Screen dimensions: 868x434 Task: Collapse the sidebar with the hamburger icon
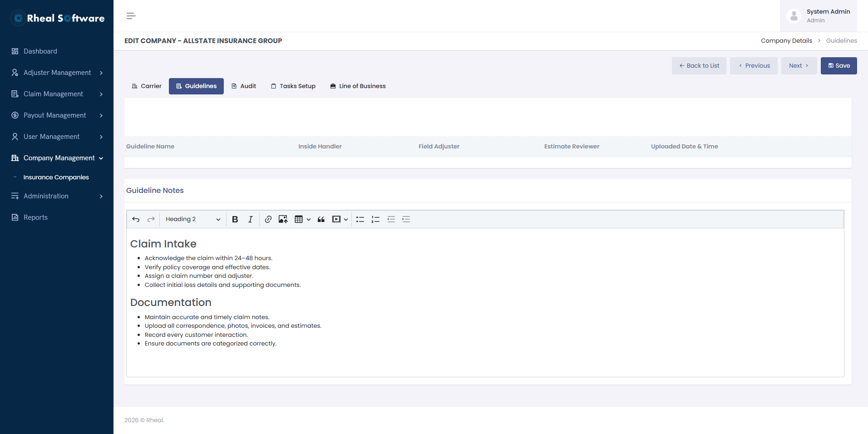click(131, 16)
